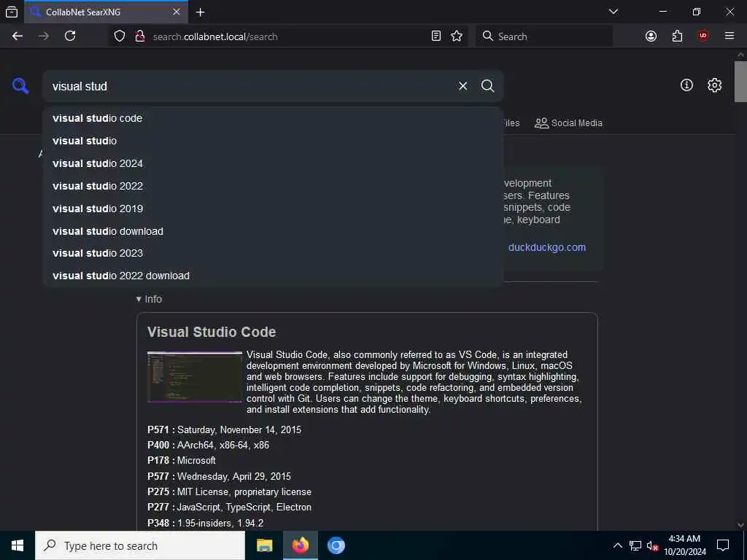
Task: Click the Firefox Search box
Action: coord(544,36)
